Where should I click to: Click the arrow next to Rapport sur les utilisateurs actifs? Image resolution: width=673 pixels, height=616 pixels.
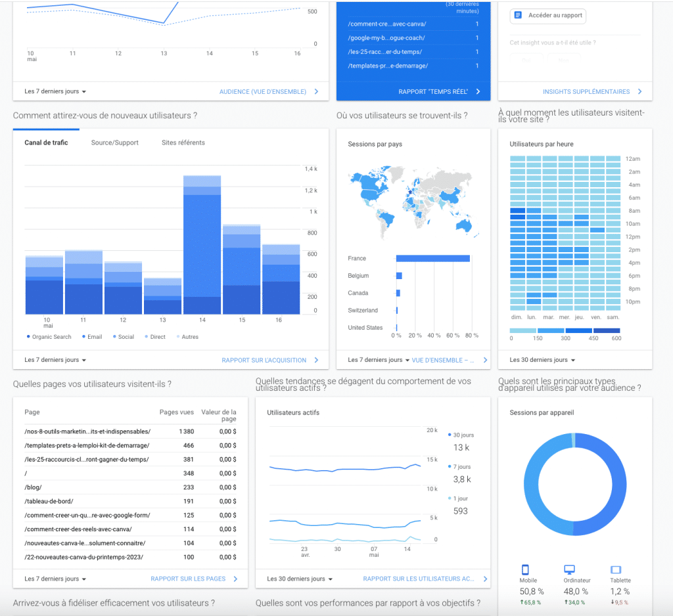point(486,579)
